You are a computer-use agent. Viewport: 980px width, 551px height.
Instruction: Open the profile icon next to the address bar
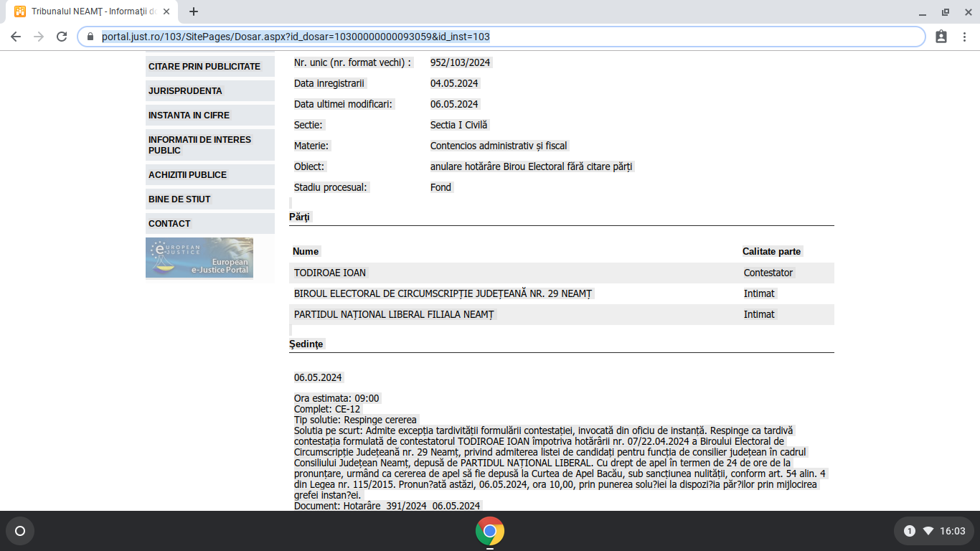941,37
